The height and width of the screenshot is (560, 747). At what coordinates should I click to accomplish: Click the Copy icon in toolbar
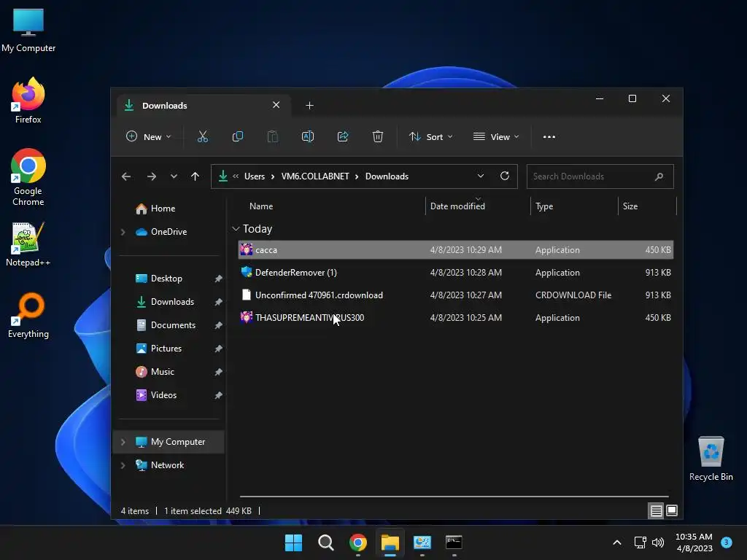(237, 136)
